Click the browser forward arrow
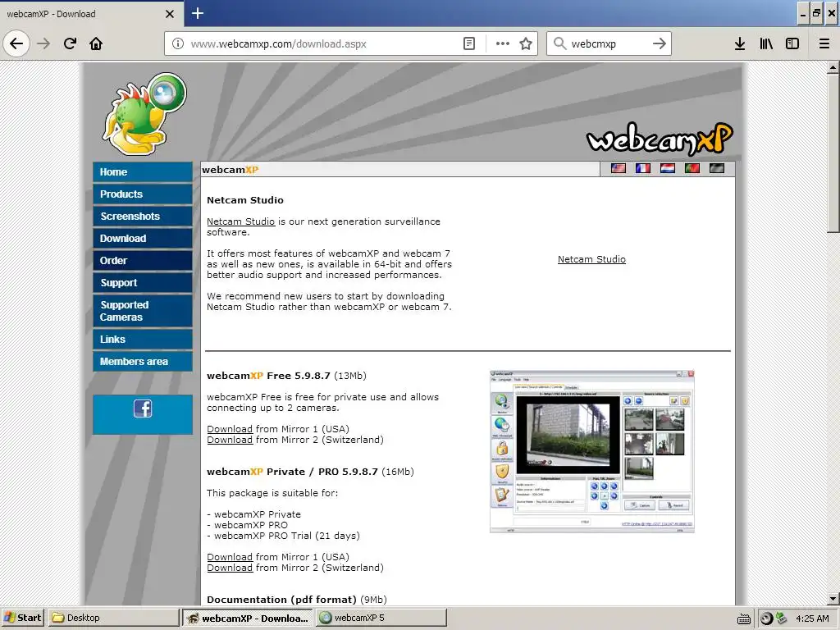This screenshot has width=840, height=630. (44, 43)
